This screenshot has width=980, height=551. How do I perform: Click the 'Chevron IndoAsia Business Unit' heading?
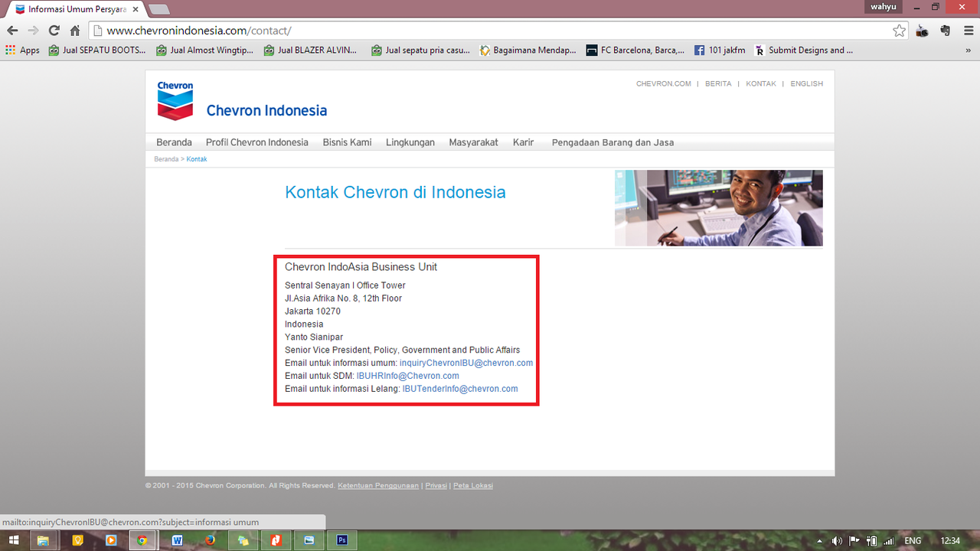tap(361, 267)
